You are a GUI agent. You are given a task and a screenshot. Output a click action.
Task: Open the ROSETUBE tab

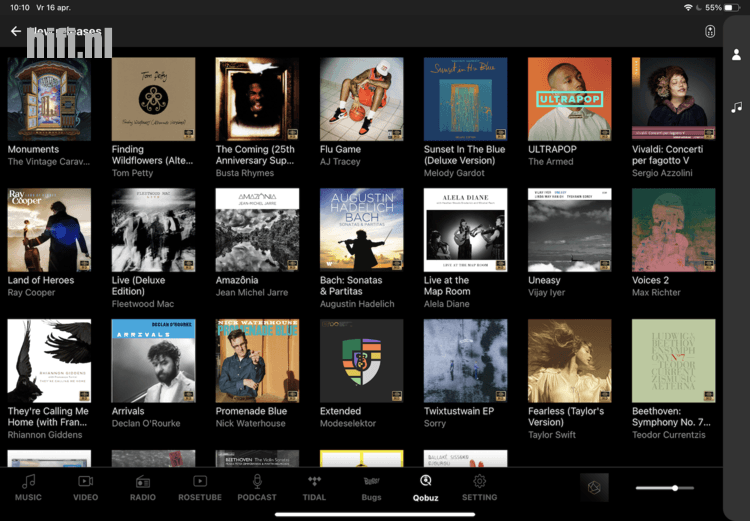200,488
